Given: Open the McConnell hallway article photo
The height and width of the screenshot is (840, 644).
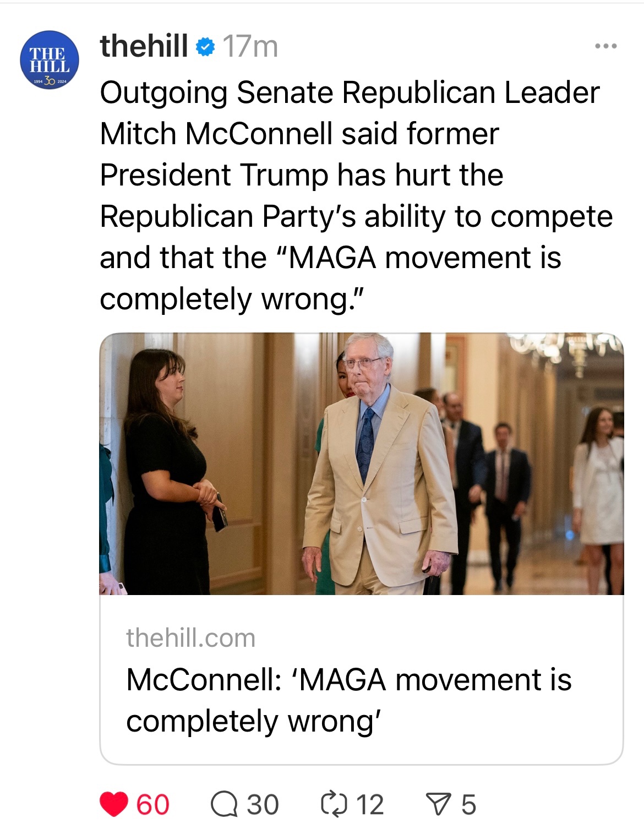Looking at the screenshot, I should pos(361,463).
